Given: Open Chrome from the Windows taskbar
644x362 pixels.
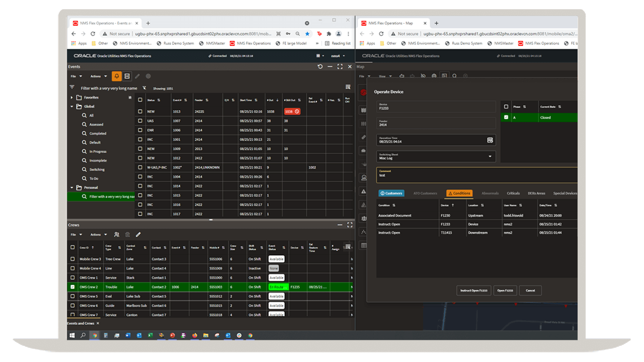Looking at the screenshot, I should point(94,335).
